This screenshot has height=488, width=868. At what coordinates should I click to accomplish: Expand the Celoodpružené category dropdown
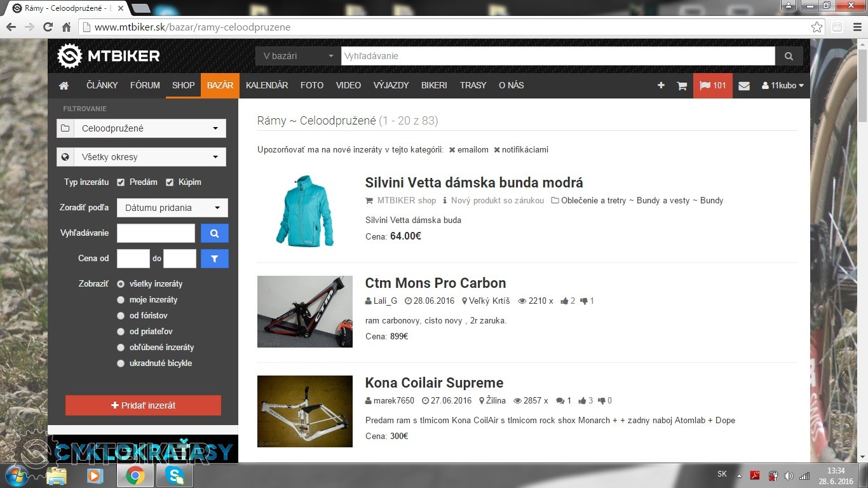point(141,128)
